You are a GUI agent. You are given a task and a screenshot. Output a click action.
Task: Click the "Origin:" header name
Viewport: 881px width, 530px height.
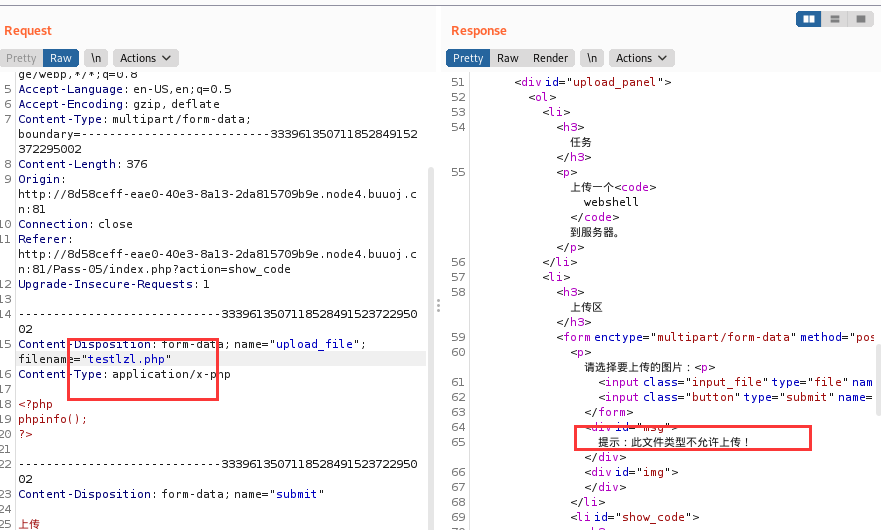[x=42, y=179]
